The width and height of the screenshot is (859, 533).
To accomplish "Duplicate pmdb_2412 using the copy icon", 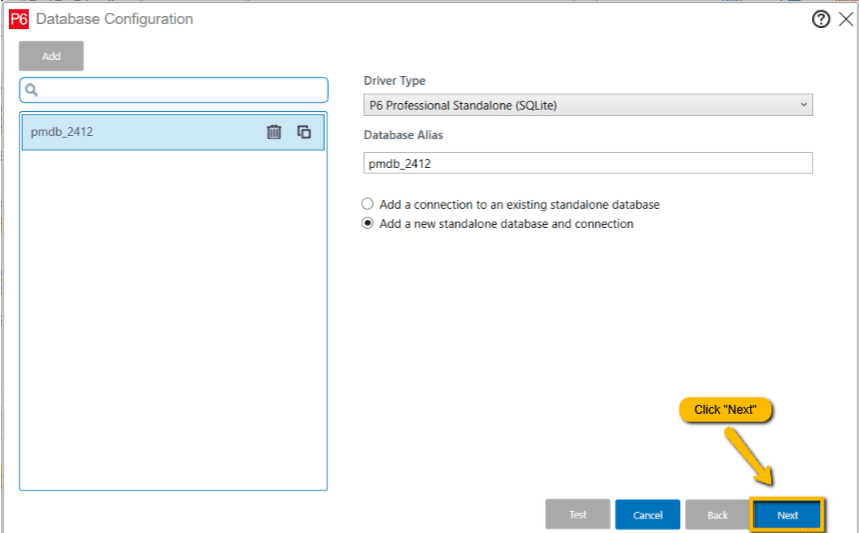I will (x=304, y=131).
